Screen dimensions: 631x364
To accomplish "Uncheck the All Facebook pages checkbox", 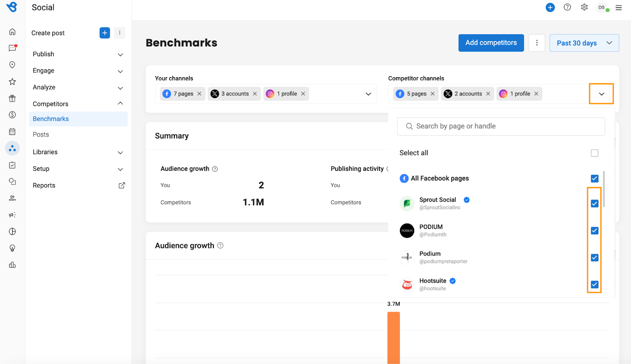I will coord(595,179).
